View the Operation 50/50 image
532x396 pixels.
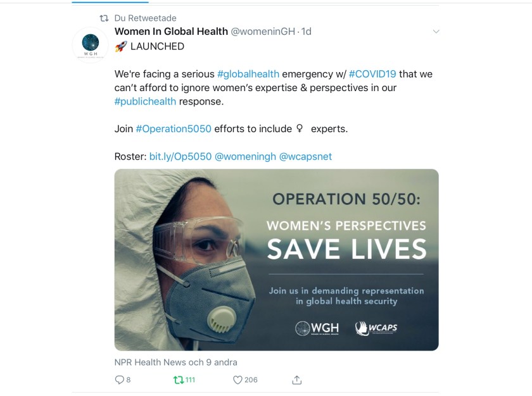point(276,259)
